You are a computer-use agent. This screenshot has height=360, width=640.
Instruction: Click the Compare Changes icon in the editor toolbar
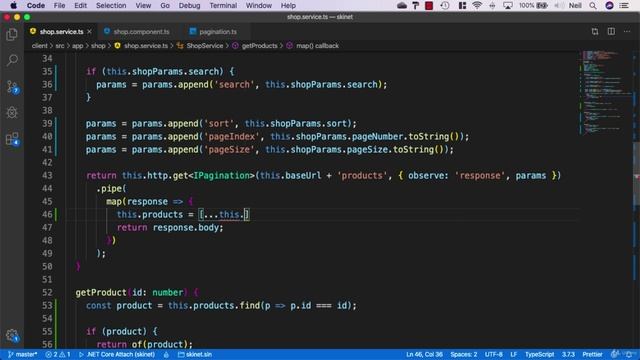pyautogui.click(x=595, y=31)
